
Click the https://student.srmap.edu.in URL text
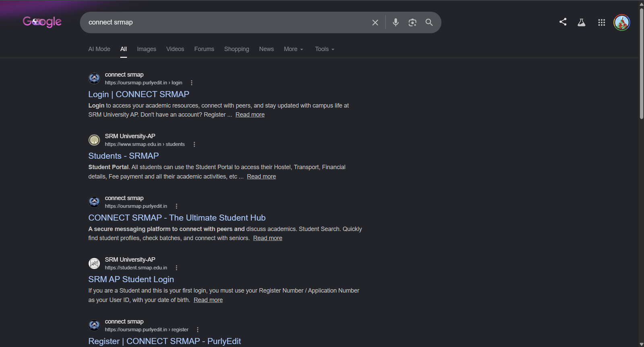(136, 268)
